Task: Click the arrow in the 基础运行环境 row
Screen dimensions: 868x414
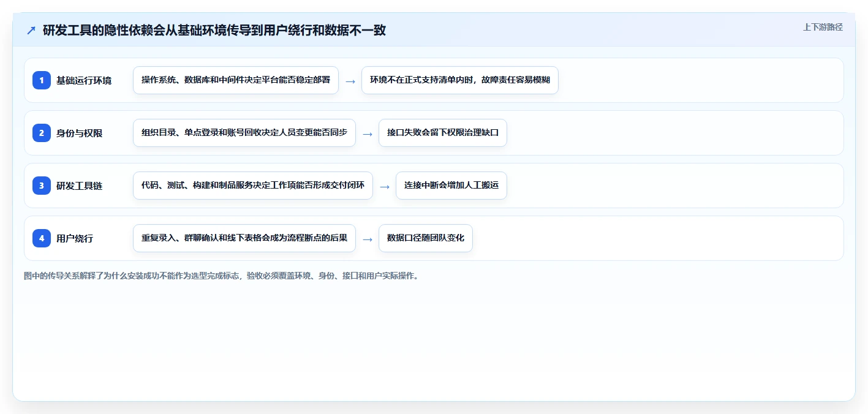Action: 350,81
